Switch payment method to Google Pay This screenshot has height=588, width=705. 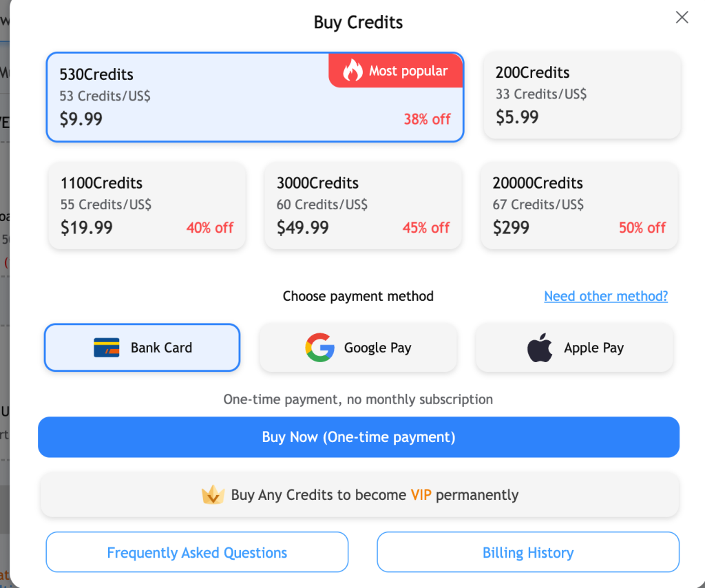(x=358, y=348)
